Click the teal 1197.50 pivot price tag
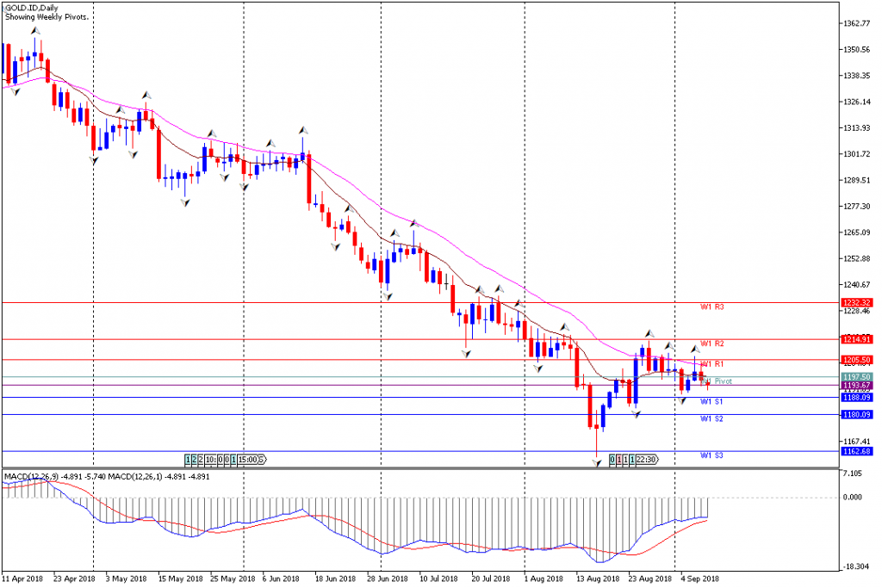Viewport: 882px width, 588px height. click(x=856, y=376)
